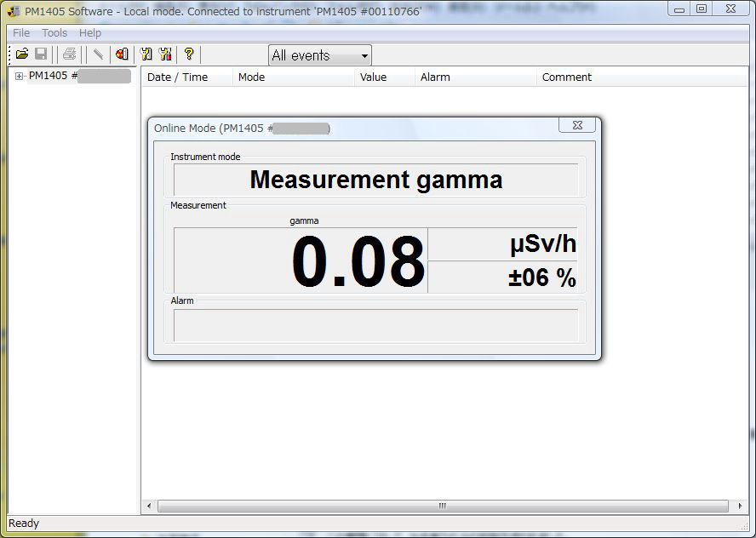Click the radiation instrument online mode icon
Viewport: 756px width, 538px height.
click(x=122, y=54)
